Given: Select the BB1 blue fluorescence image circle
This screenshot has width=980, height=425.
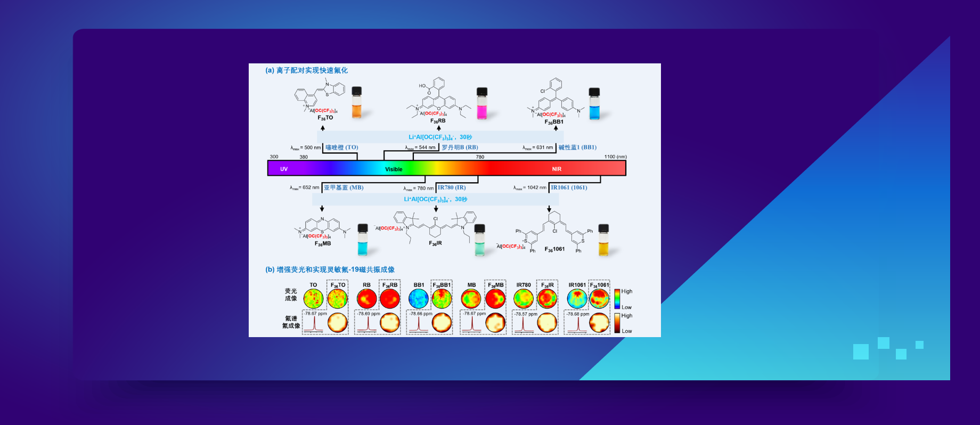Looking at the screenshot, I should click(418, 299).
